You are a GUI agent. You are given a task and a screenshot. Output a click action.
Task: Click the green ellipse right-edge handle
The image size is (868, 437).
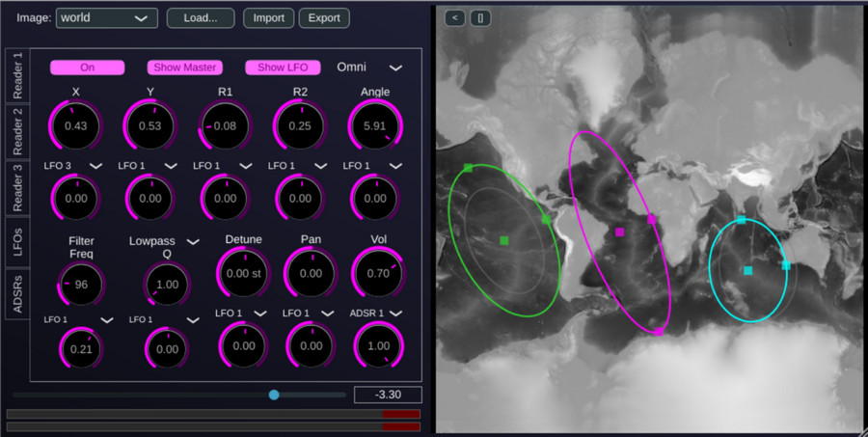point(546,220)
